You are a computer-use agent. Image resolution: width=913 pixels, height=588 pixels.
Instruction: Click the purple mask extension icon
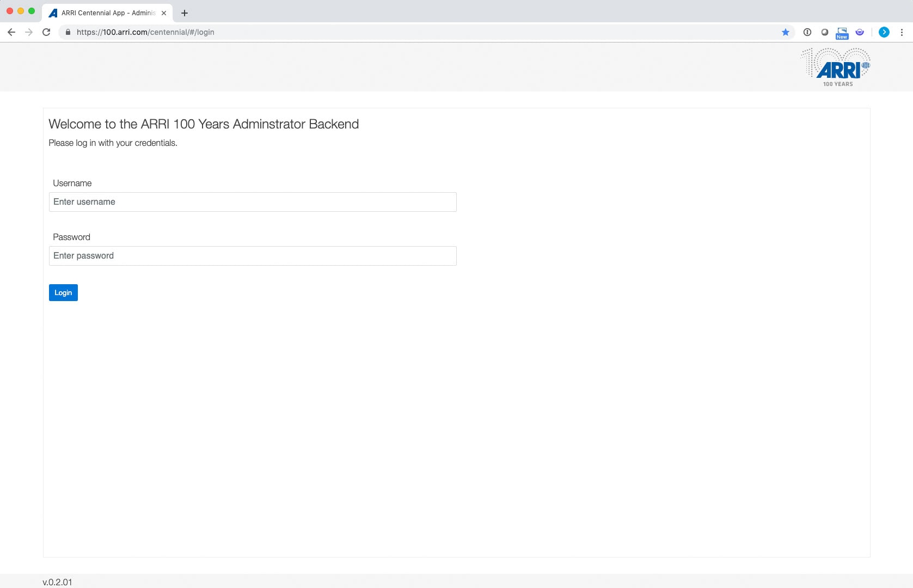click(x=860, y=32)
